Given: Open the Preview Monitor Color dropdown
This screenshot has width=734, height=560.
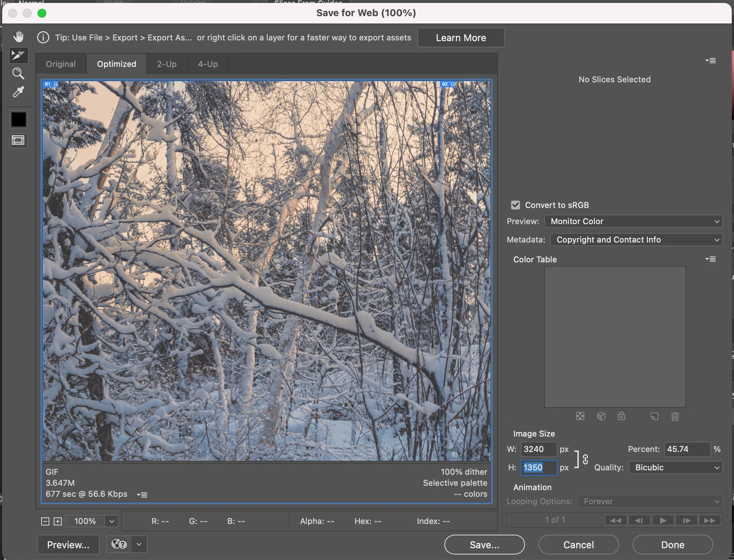Looking at the screenshot, I should tap(633, 221).
